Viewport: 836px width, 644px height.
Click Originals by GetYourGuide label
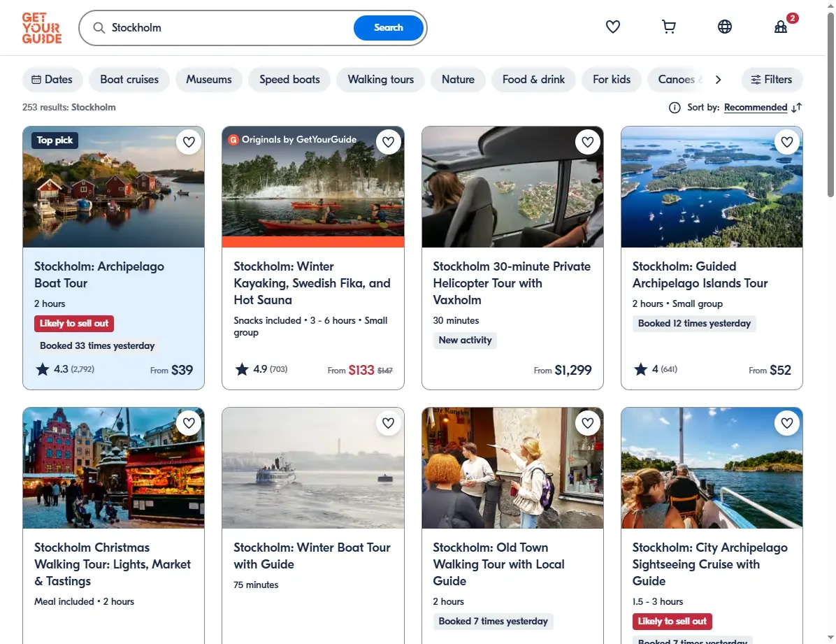pyautogui.click(x=293, y=140)
